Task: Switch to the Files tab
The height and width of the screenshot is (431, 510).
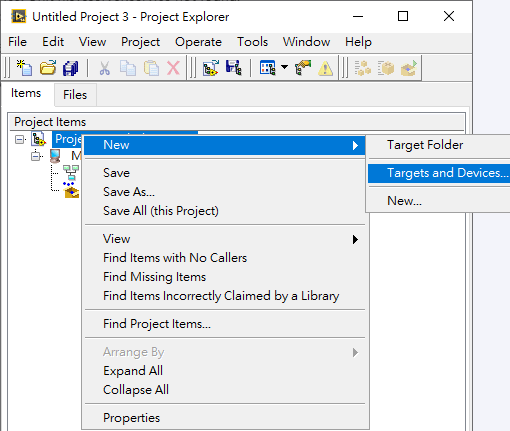Action: click(x=75, y=95)
